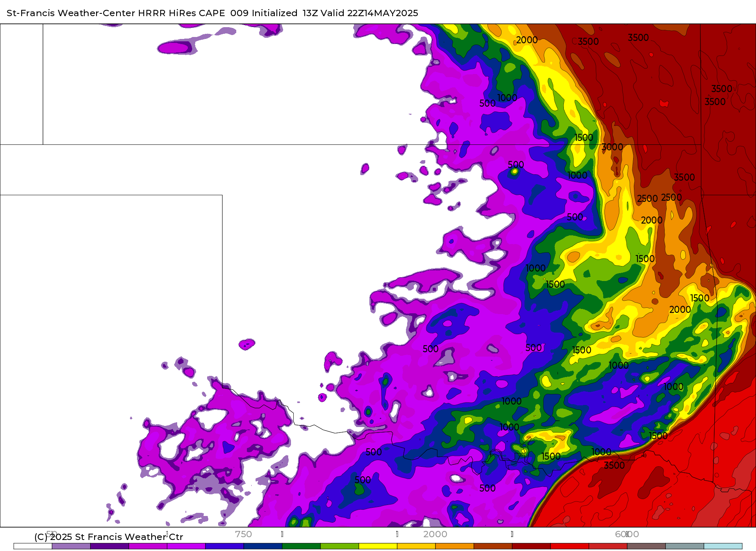Click the 'Initialized 13Z' text in header
The height and width of the screenshot is (551, 756).
tap(285, 13)
